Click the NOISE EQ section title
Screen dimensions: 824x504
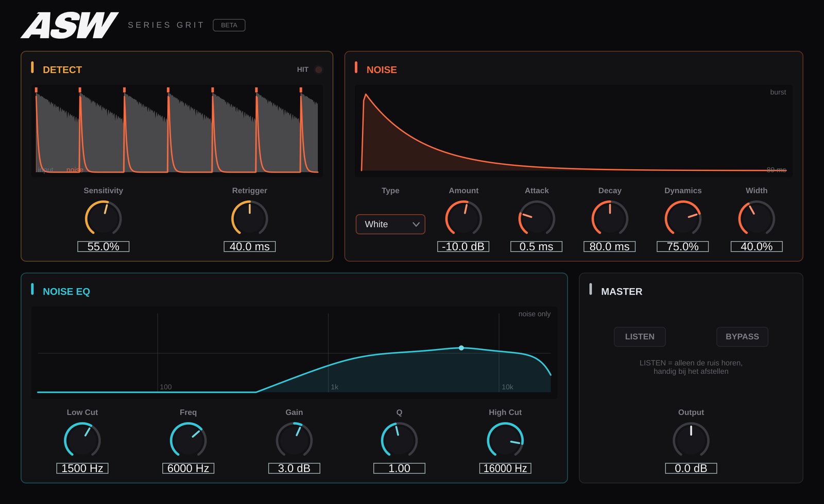coord(66,292)
